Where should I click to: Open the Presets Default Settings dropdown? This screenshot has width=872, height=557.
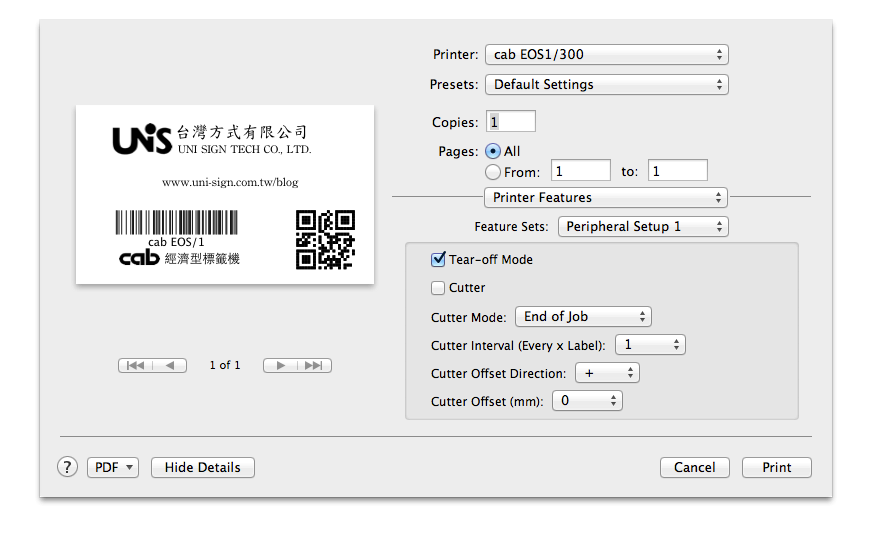tap(606, 85)
